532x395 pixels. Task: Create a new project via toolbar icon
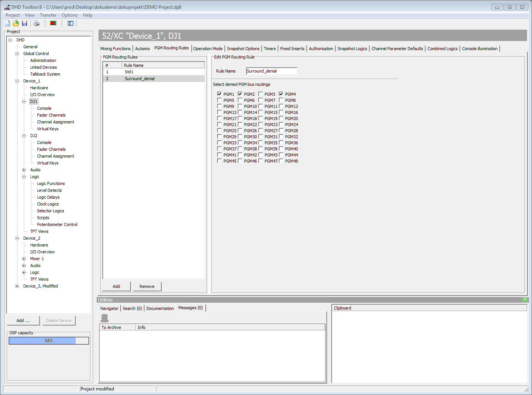click(7, 23)
